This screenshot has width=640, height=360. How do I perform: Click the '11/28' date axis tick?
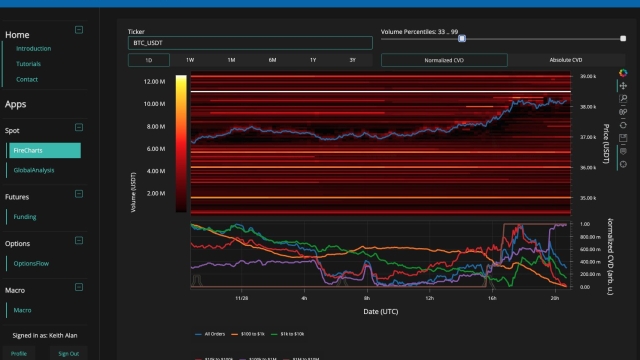click(x=242, y=298)
